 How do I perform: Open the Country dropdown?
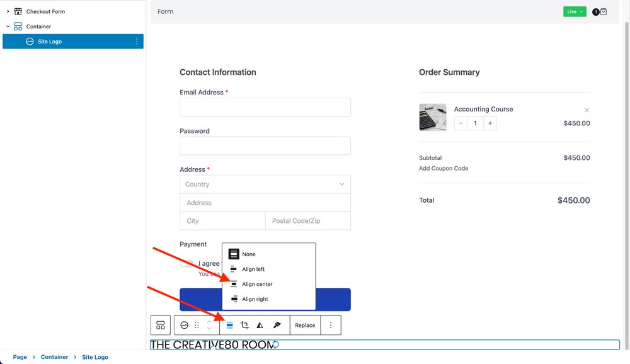(x=265, y=185)
